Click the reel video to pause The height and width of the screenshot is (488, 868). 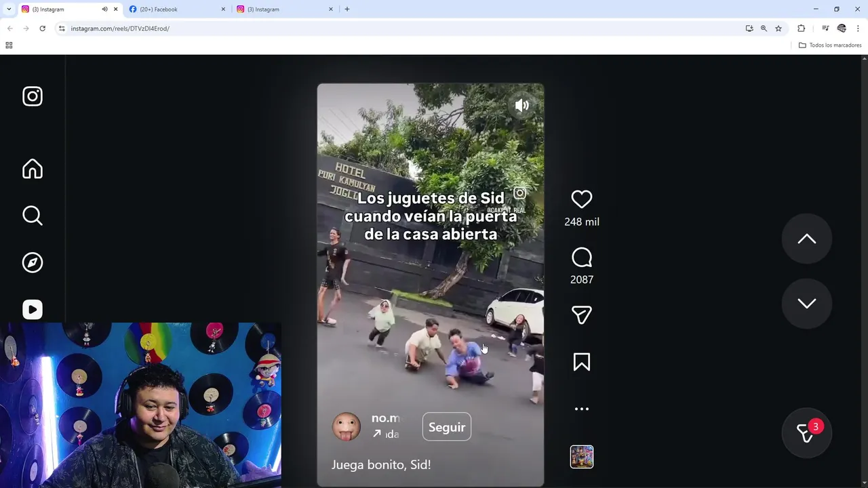click(x=431, y=285)
